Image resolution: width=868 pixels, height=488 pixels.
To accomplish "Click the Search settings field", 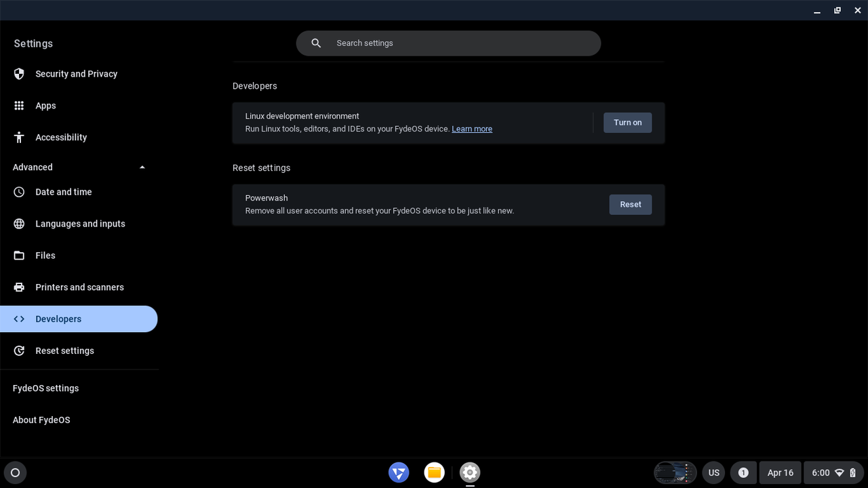I will 448,43.
